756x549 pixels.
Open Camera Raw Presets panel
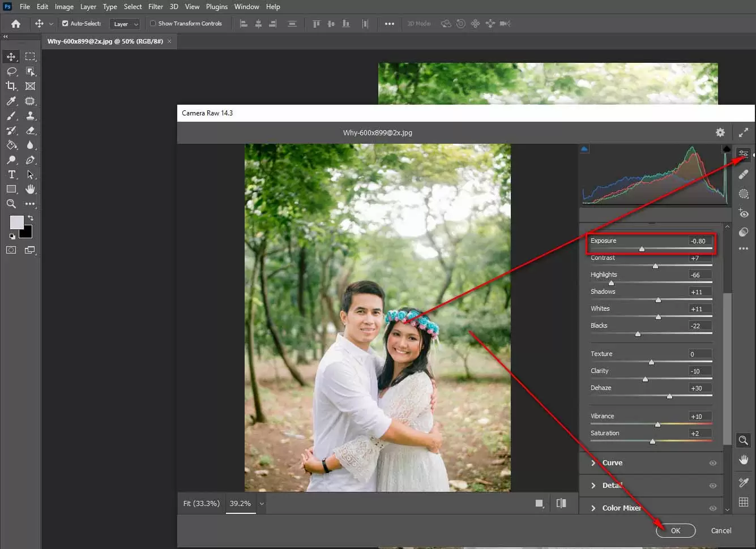pyautogui.click(x=744, y=232)
